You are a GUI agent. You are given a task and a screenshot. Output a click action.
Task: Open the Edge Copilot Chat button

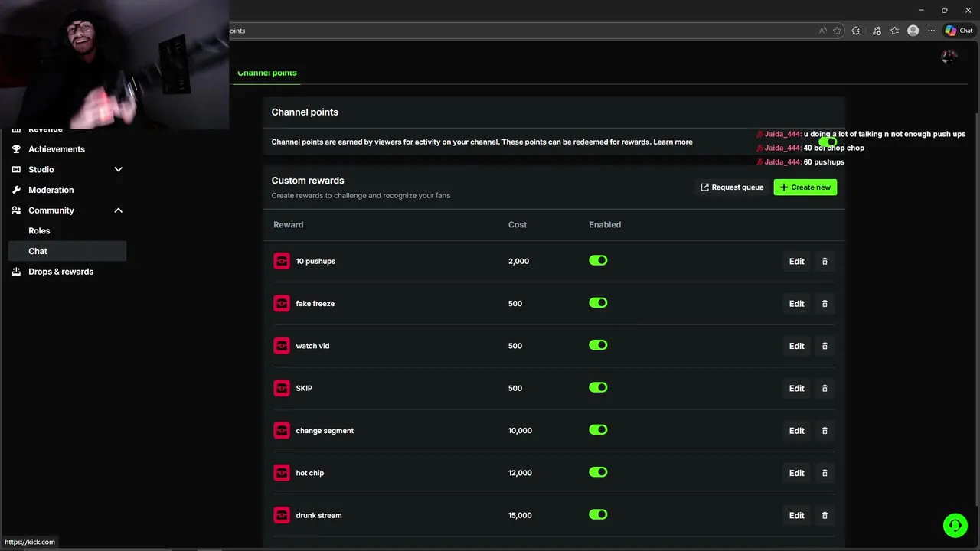[x=959, y=31]
